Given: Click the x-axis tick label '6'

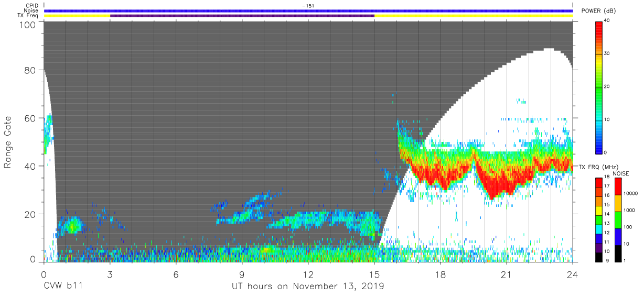Looking at the screenshot, I should pos(176,274).
